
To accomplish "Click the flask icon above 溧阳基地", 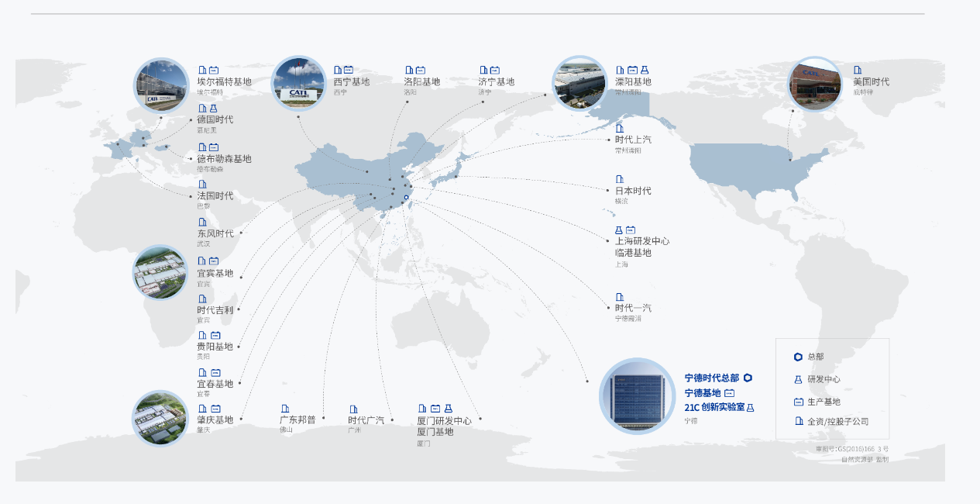I will click(645, 70).
